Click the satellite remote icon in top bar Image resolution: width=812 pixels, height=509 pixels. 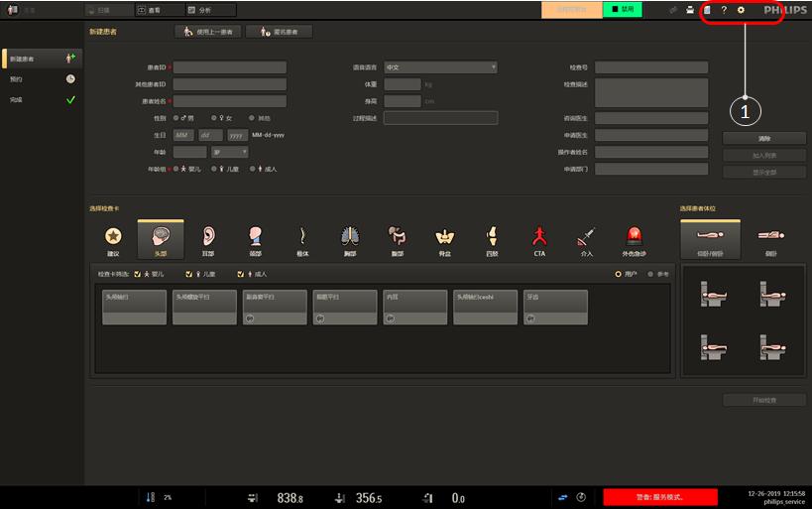coord(672,10)
